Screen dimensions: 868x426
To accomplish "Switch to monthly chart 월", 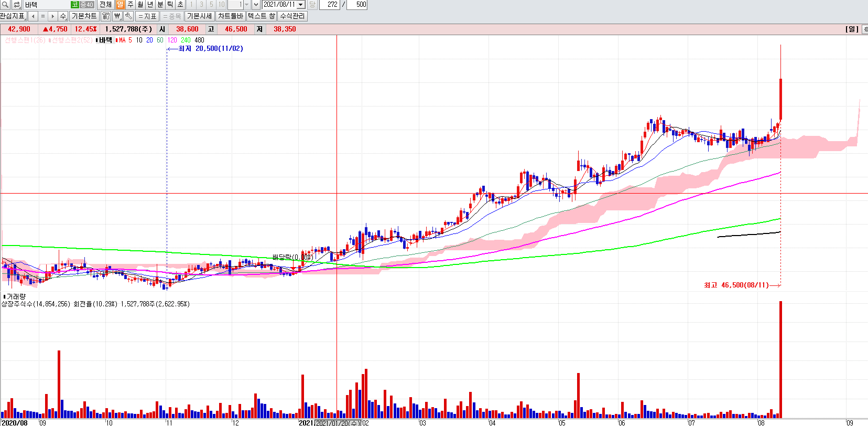I will 140,5.
